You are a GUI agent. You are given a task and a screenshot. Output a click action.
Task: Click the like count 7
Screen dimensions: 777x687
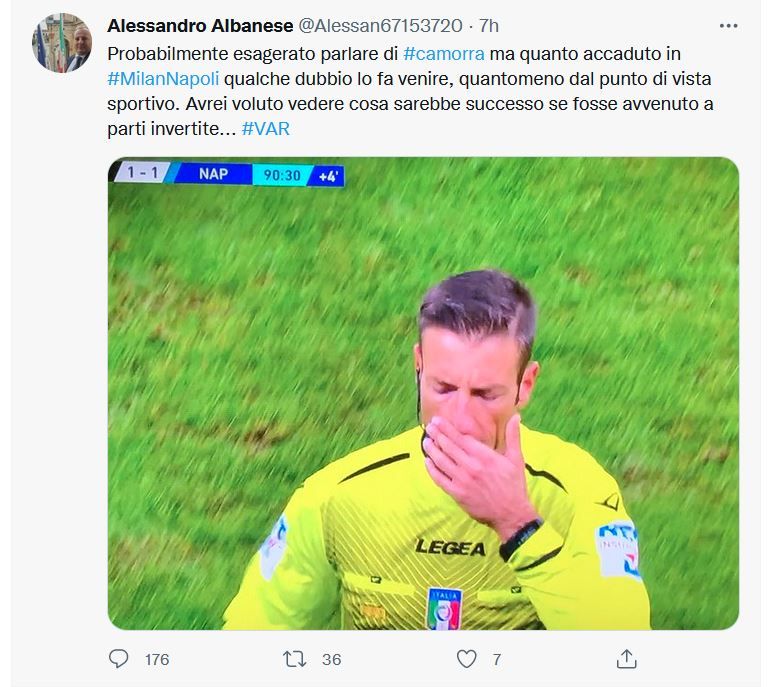tap(497, 659)
